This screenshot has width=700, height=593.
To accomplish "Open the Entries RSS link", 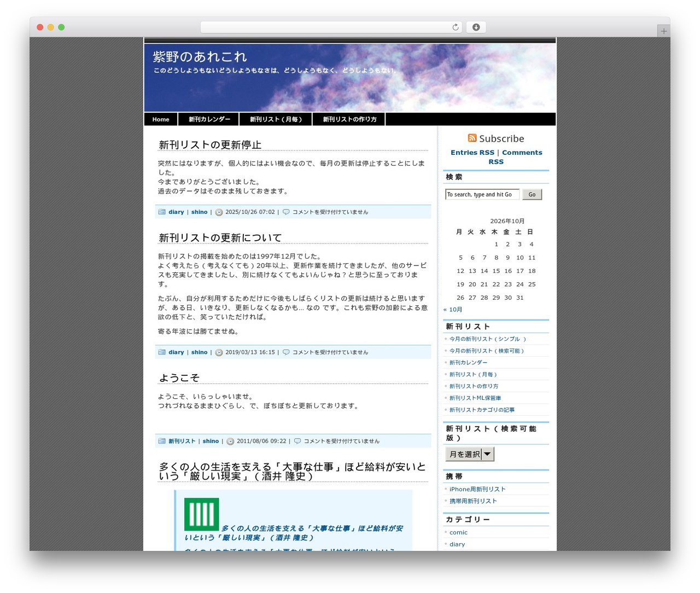I will (472, 153).
